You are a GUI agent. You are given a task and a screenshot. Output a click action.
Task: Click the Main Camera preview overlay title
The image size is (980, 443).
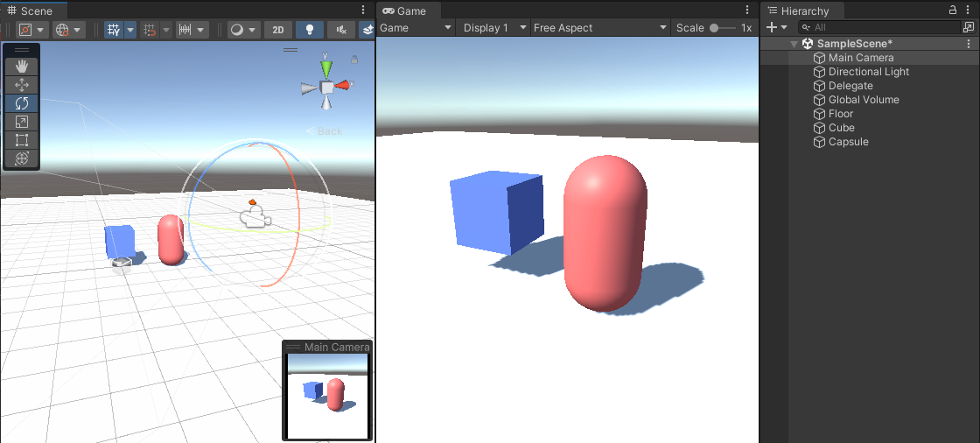click(x=337, y=348)
